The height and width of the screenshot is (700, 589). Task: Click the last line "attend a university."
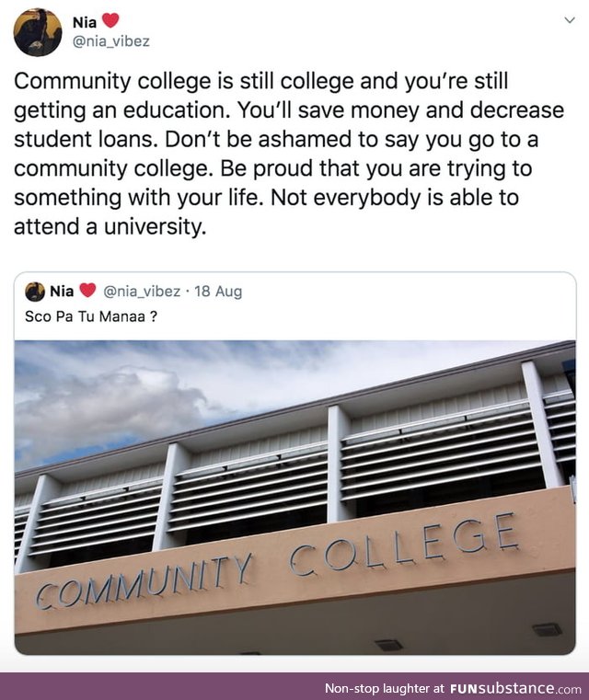click(x=110, y=228)
